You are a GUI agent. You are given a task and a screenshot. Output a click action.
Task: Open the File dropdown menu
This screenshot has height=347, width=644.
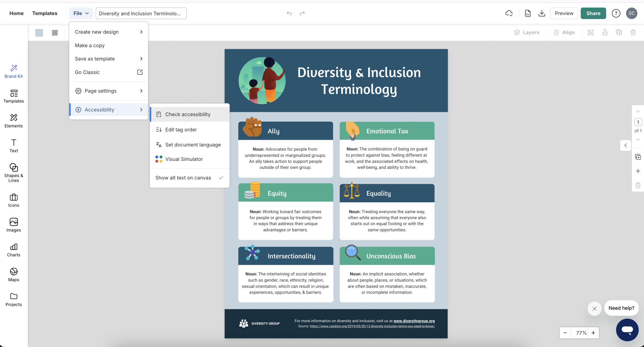(x=81, y=13)
